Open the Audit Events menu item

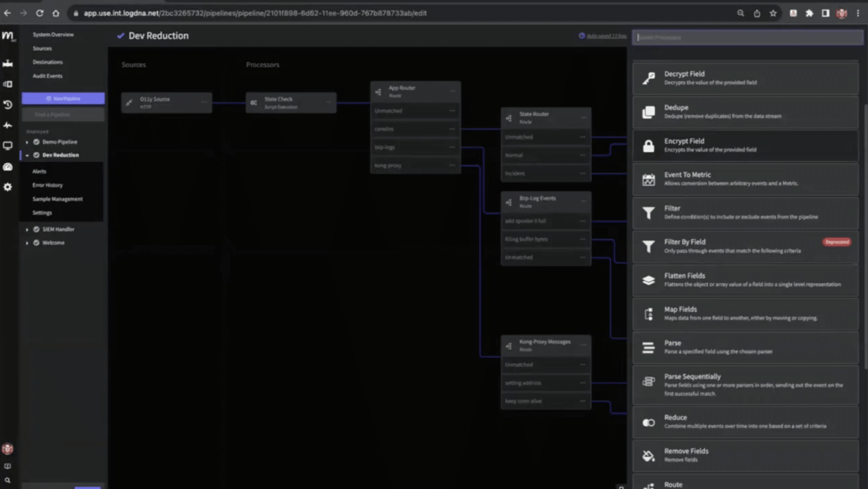tap(47, 76)
